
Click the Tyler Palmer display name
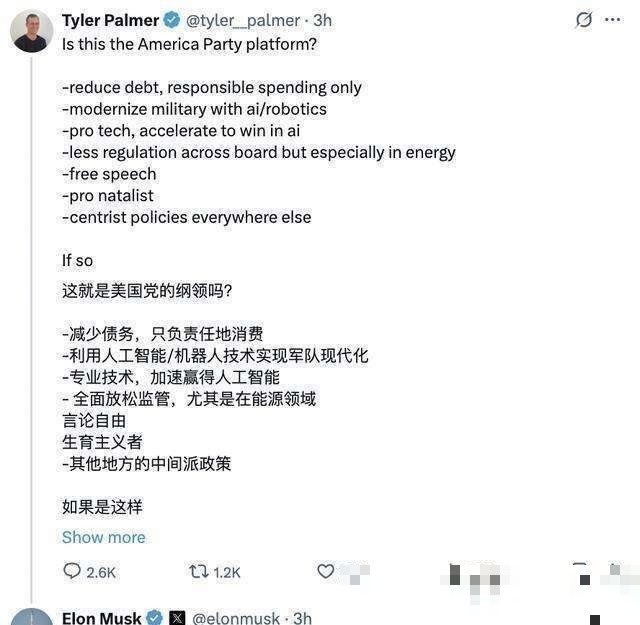tap(110, 20)
